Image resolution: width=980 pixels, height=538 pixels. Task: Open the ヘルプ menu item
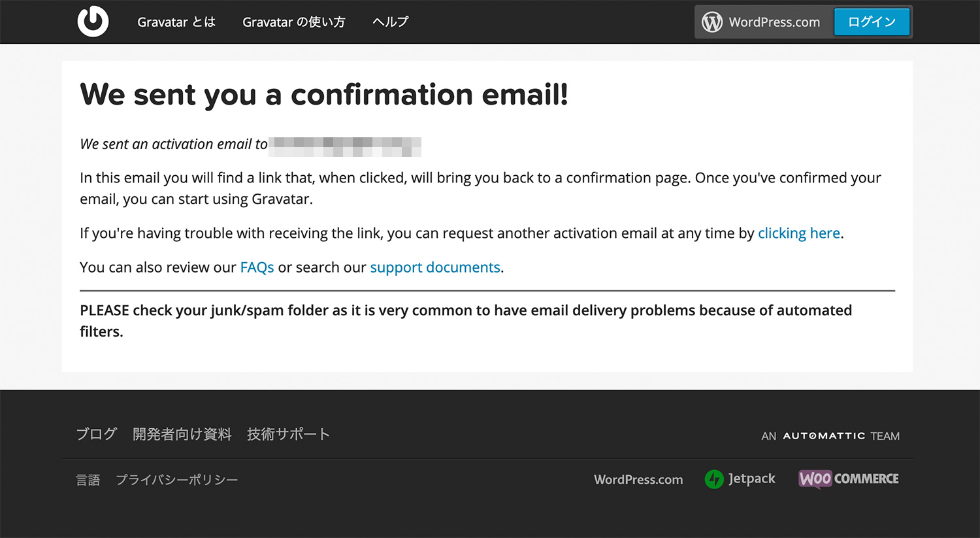[391, 22]
